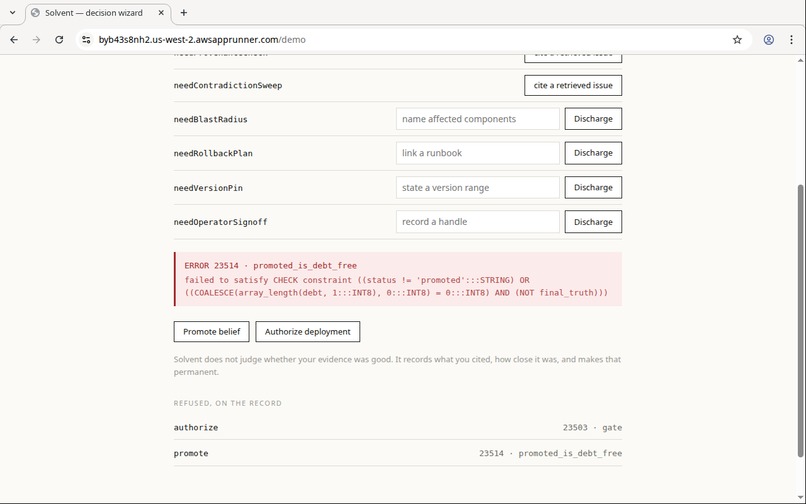The width and height of the screenshot is (806, 504).
Task: Click cite a retrieved issue for needContradictionSweep
Action: [x=573, y=85]
